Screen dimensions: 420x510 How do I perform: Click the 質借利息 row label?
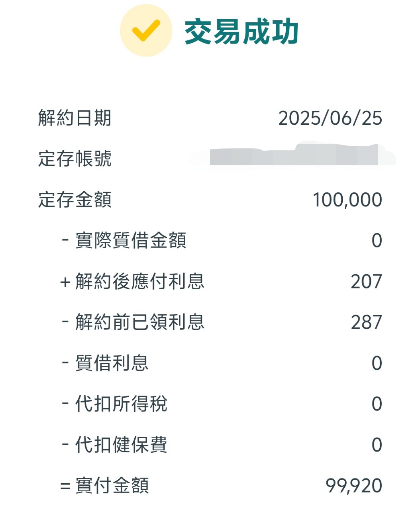pos(105,363)
